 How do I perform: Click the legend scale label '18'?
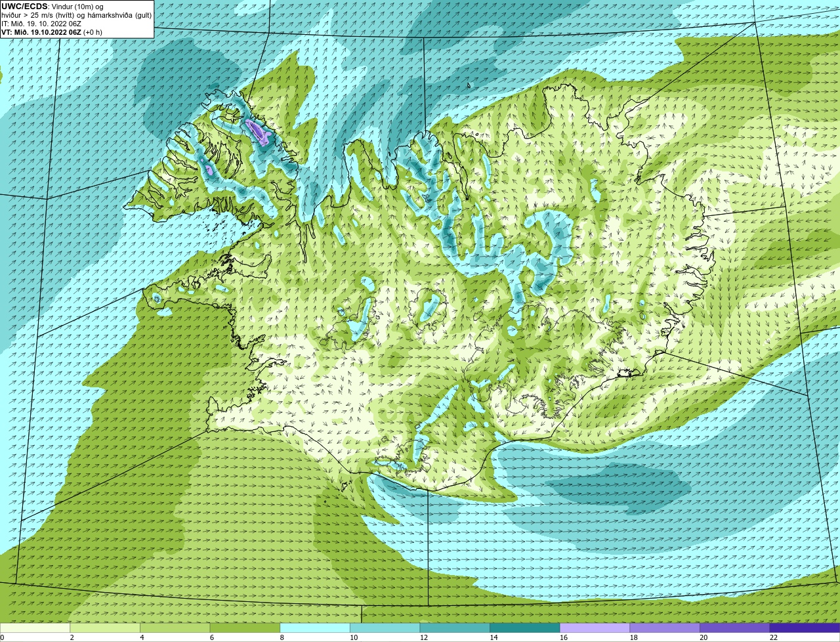634,637
